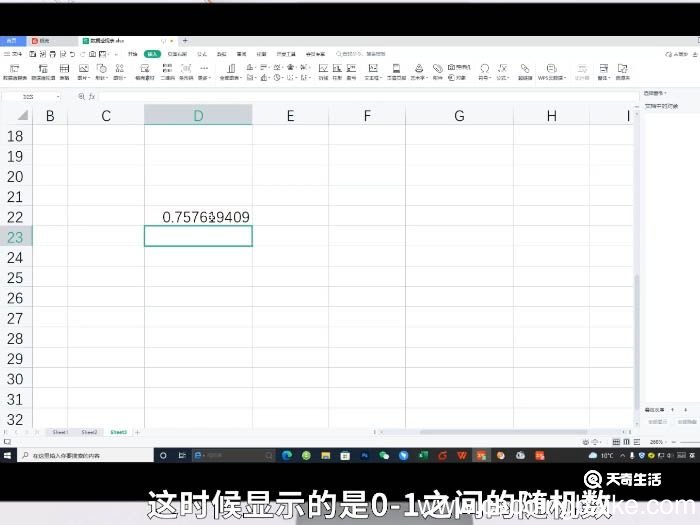This screenshot has width=700, height=525.
Task: Open the PivotTable tool in the ribbon
Action: tap(15, 71)
